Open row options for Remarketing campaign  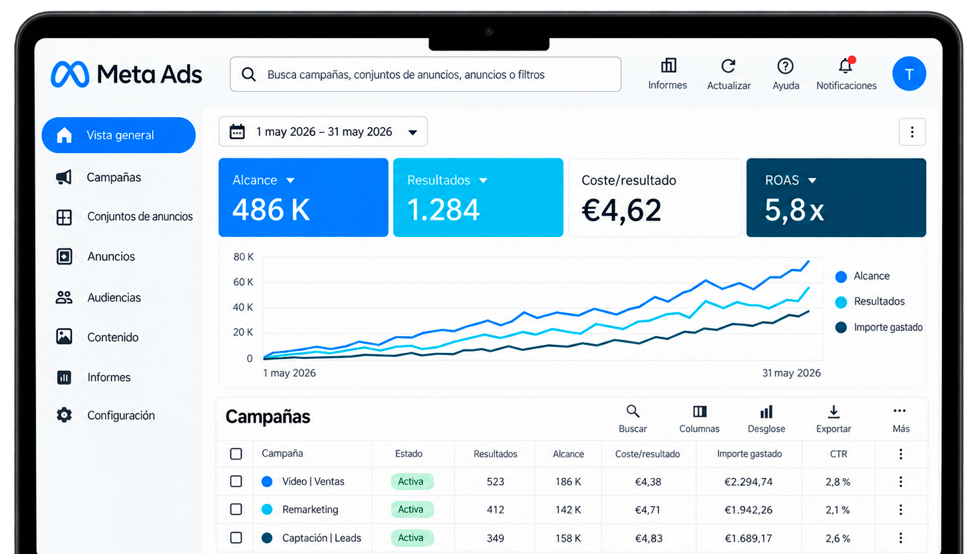click(901, 509)
